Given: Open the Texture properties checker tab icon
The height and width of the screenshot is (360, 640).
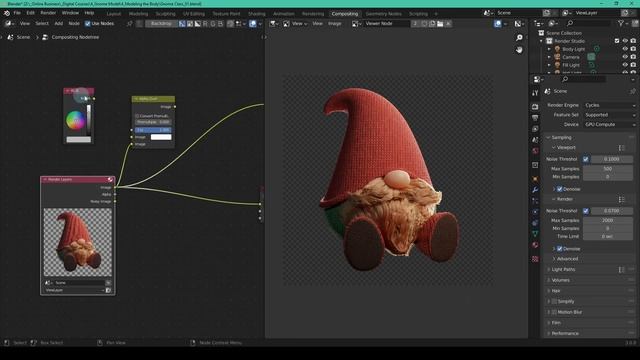Looking at the screenshot, I should coord(535,259).
